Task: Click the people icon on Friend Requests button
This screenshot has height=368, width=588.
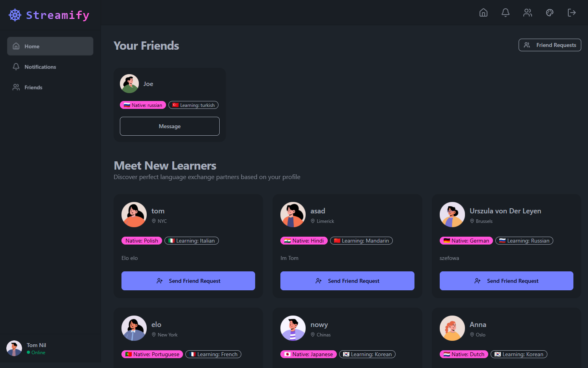Action: (527, 45)
